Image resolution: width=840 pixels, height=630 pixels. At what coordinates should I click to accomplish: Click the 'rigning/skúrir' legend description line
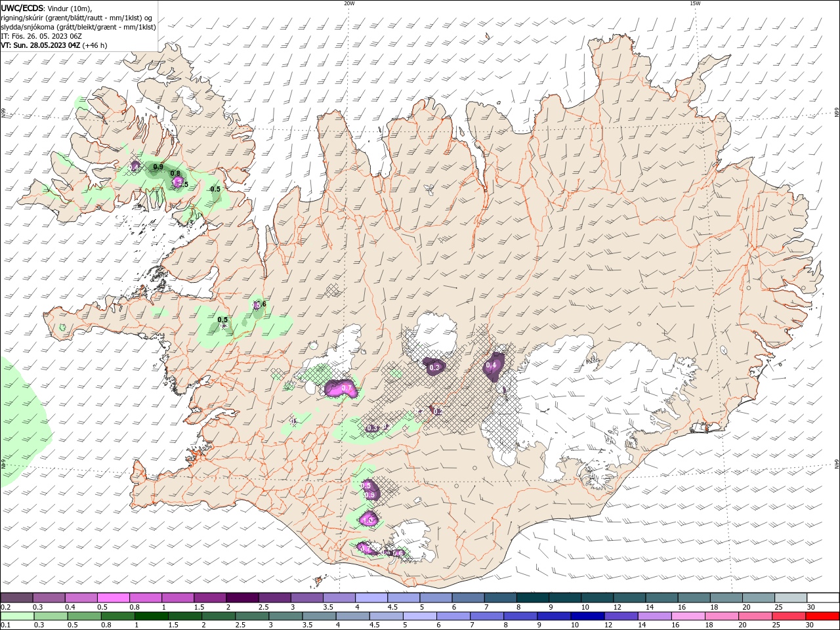[76, 18]
